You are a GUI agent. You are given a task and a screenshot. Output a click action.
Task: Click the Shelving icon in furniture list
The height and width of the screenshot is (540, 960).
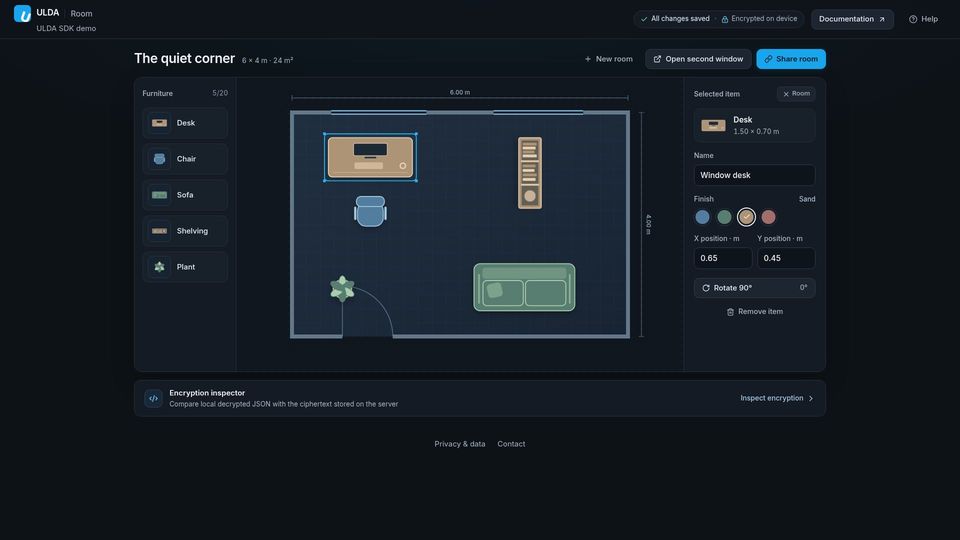159,231
